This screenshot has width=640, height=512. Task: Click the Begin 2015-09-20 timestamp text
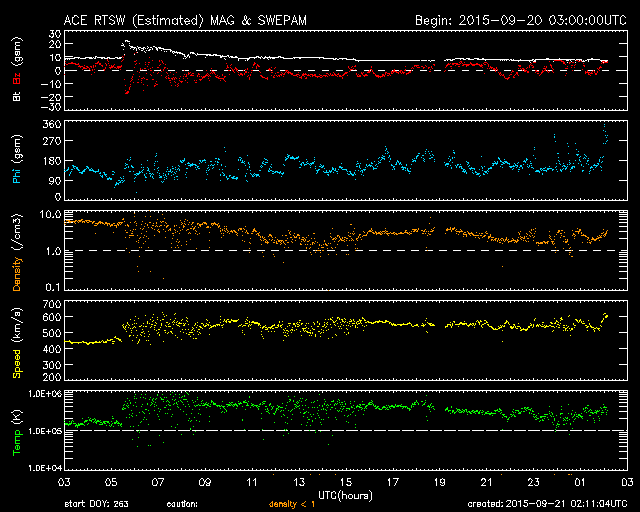pos(519,19)
